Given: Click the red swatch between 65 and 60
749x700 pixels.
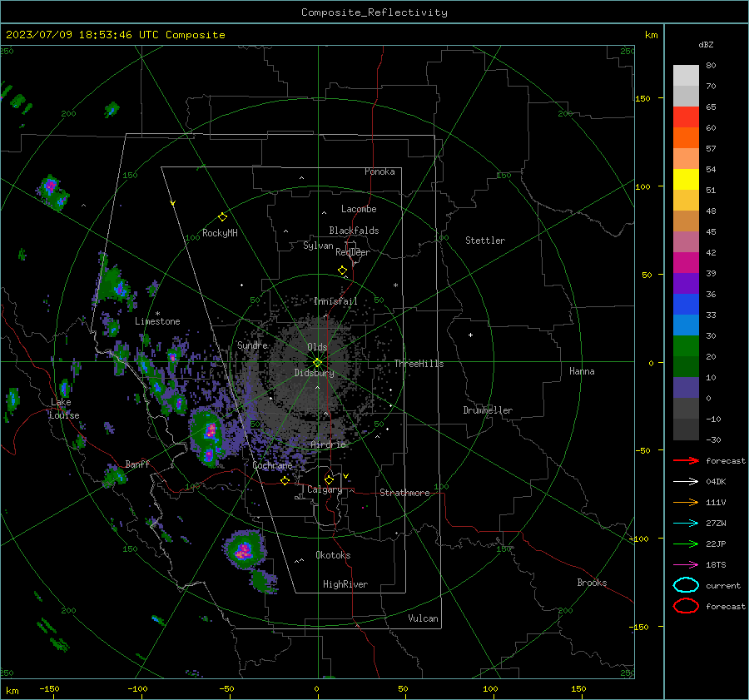Looking at the screenshot, I should pos(686,117).
